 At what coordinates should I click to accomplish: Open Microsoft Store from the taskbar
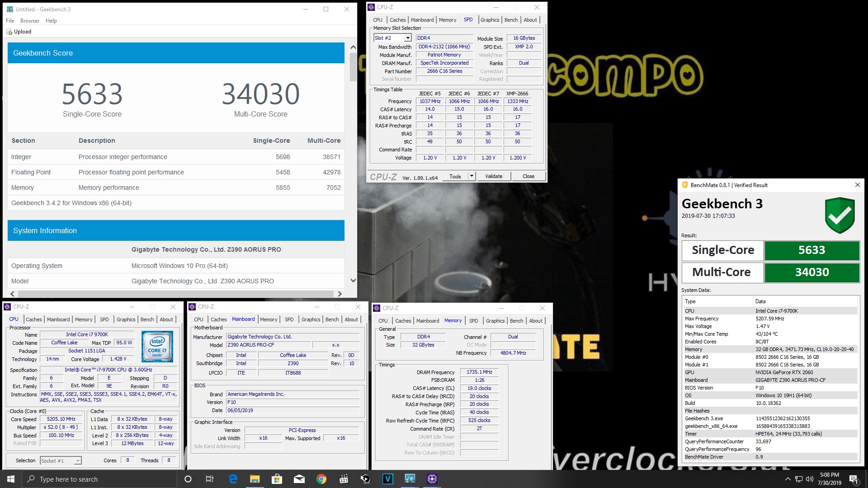(277, 479)
